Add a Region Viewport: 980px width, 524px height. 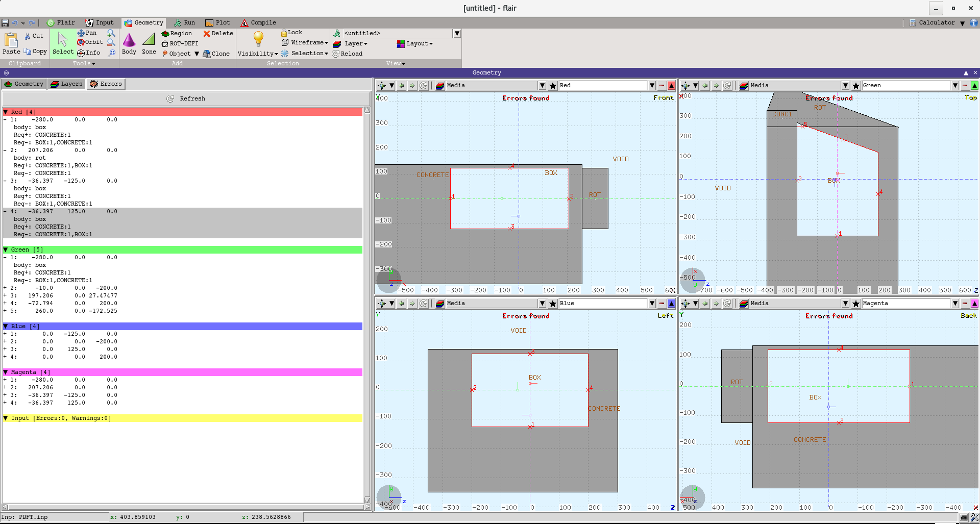click(x=177, y=34)
